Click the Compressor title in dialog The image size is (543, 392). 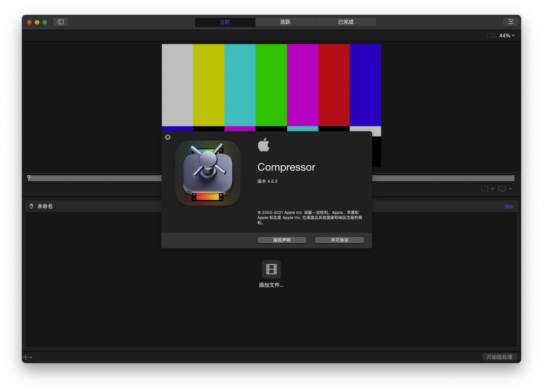point(286,167)
